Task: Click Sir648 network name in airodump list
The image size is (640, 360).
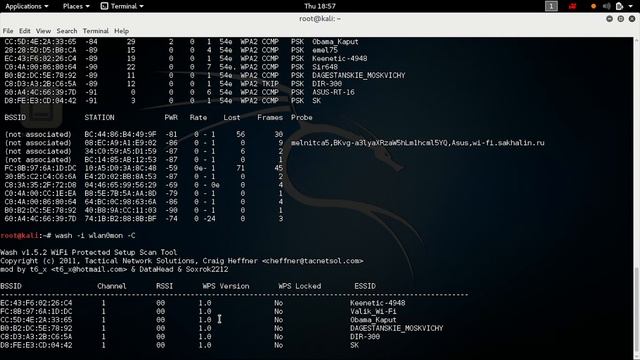Action: click(x=325, y=67)
